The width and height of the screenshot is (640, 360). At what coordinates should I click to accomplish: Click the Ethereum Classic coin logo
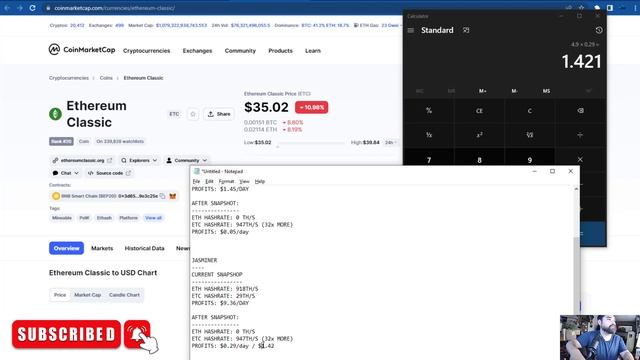pyautogui.click(x=56, y=114)
